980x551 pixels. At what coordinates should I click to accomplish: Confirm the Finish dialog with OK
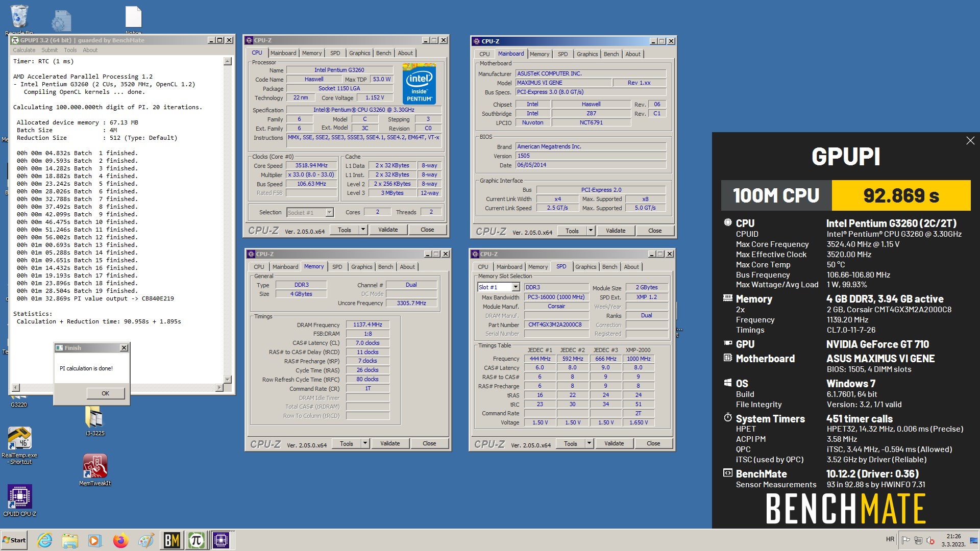[x=106, y=393]
